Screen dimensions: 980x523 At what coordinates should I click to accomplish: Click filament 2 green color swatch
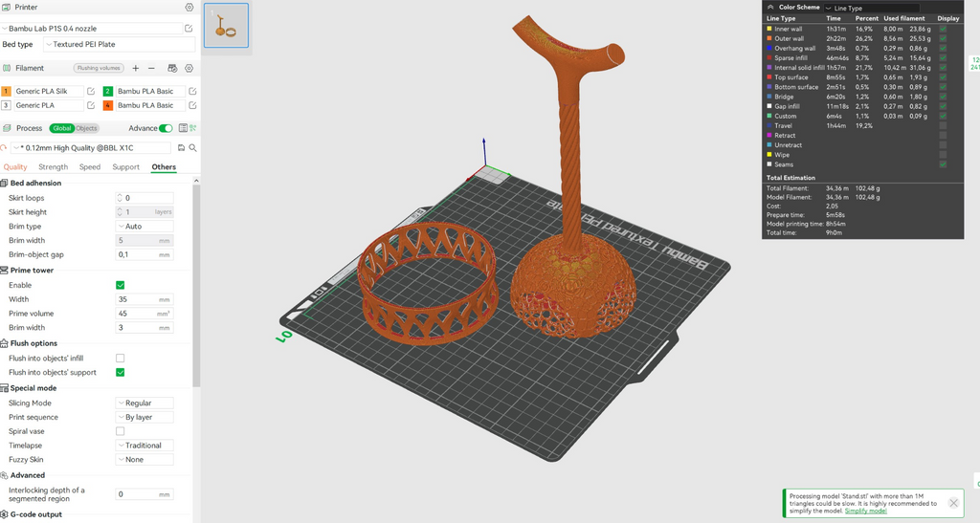[x=107, y=91]
